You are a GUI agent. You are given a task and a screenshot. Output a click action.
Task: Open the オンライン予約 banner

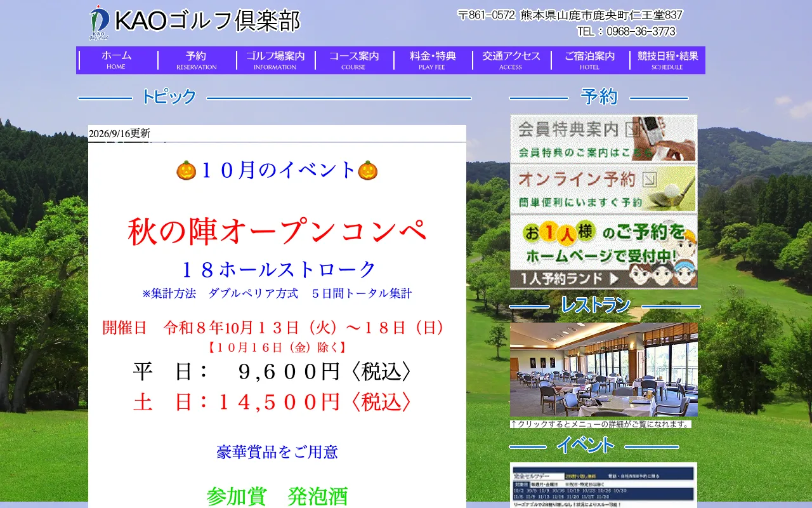[x=604, y=188]
